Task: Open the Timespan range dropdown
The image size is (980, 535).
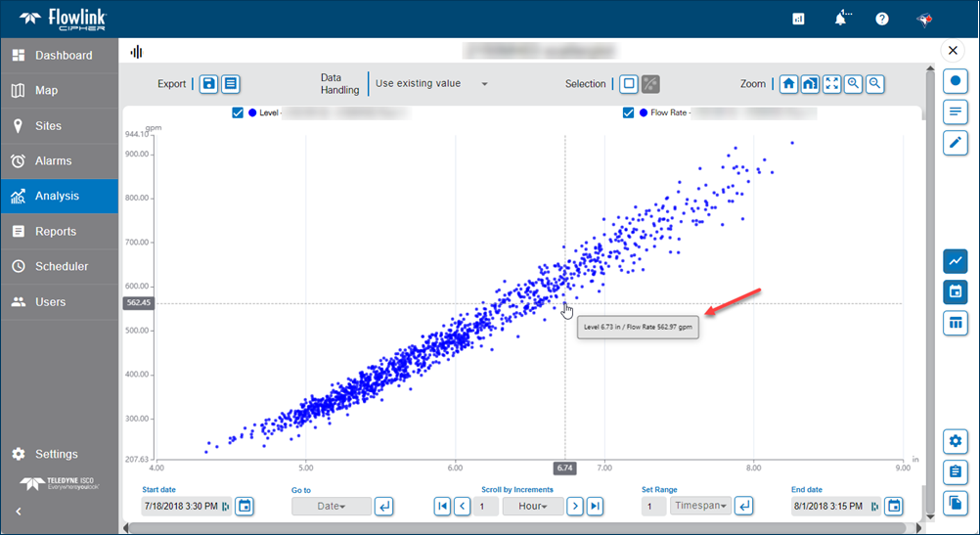Action: coord(700,506)
